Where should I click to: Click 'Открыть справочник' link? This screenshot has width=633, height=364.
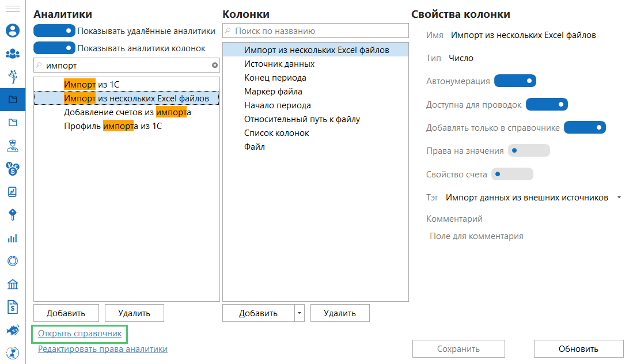tap(79, 333)
